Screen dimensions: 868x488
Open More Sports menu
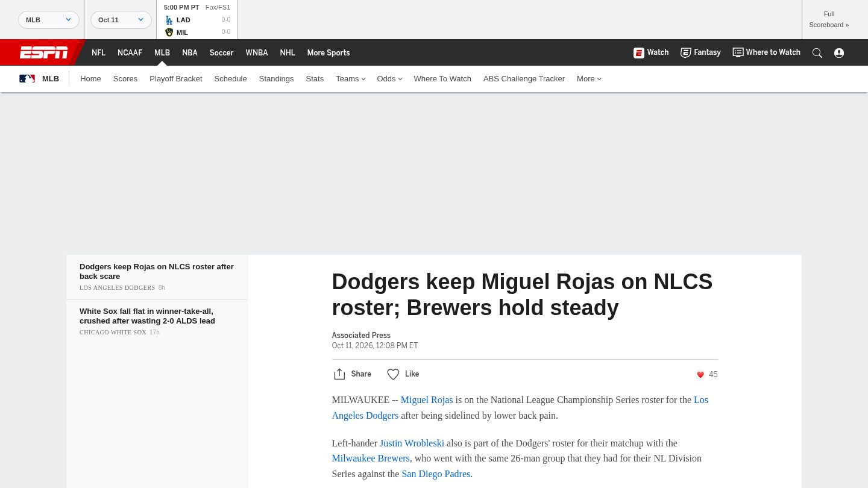[329, 53]
